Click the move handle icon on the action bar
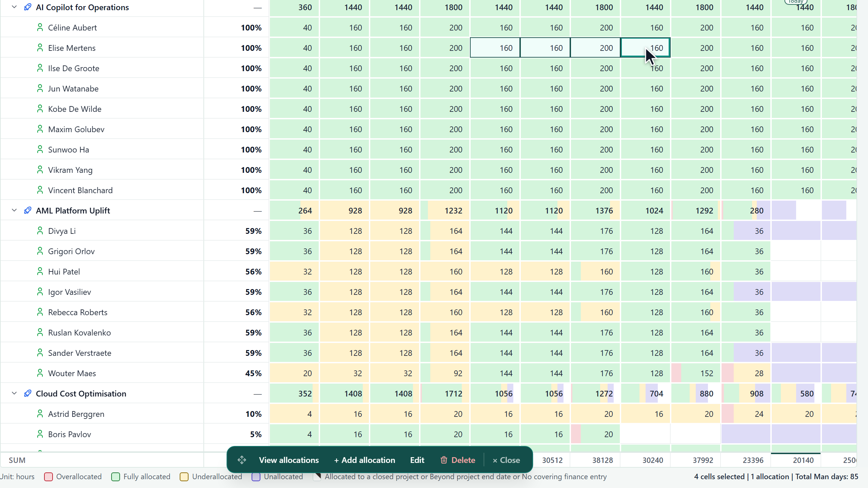The height and width of the screenshot is (488, 868). [x=242, y=460]
